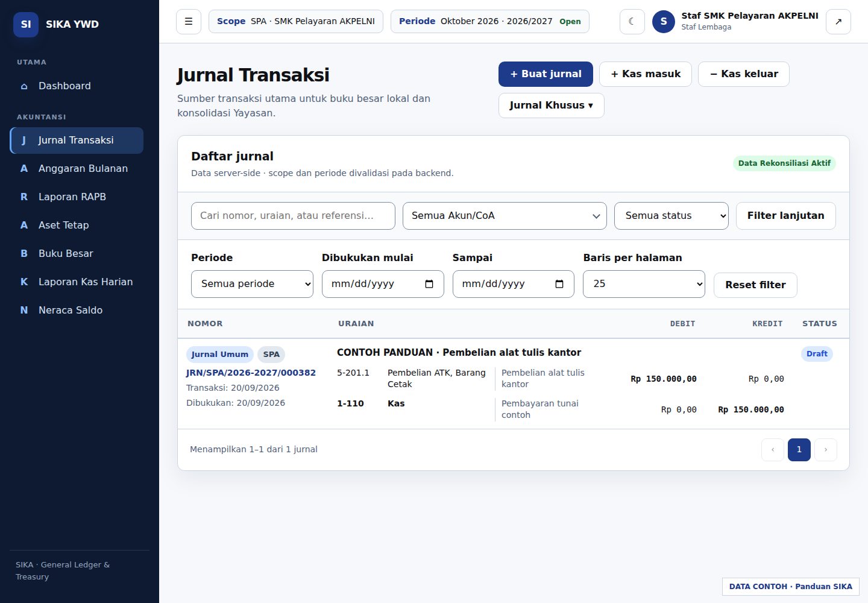This screenshot has height=603, width=868.
Task: Click the Scope SPA selector chip
Action: coord(296,21)
